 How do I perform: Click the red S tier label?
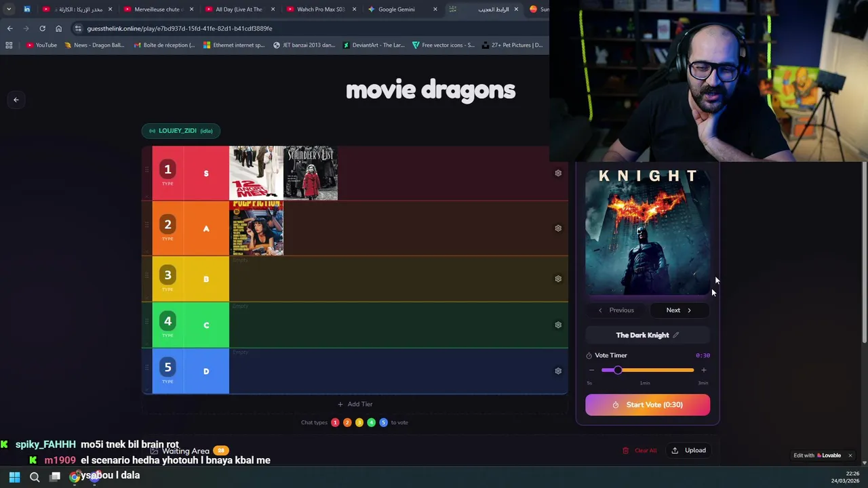click(206, 173)
